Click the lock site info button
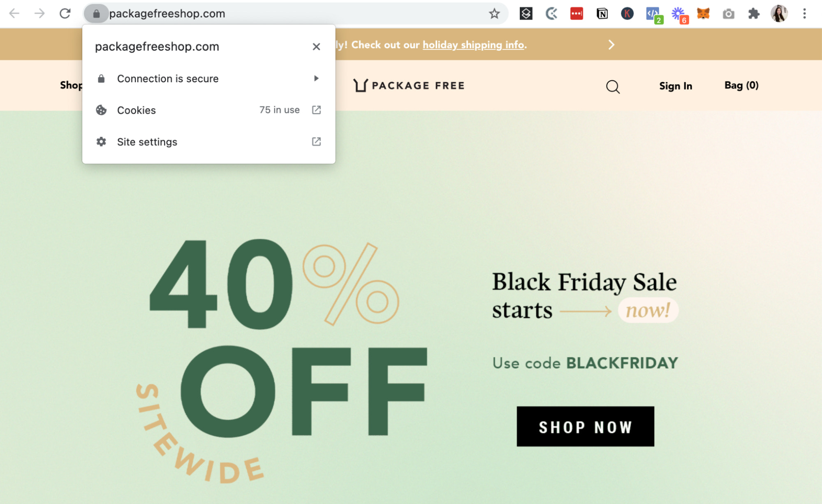822x504 pixels. tap(96, 14)
